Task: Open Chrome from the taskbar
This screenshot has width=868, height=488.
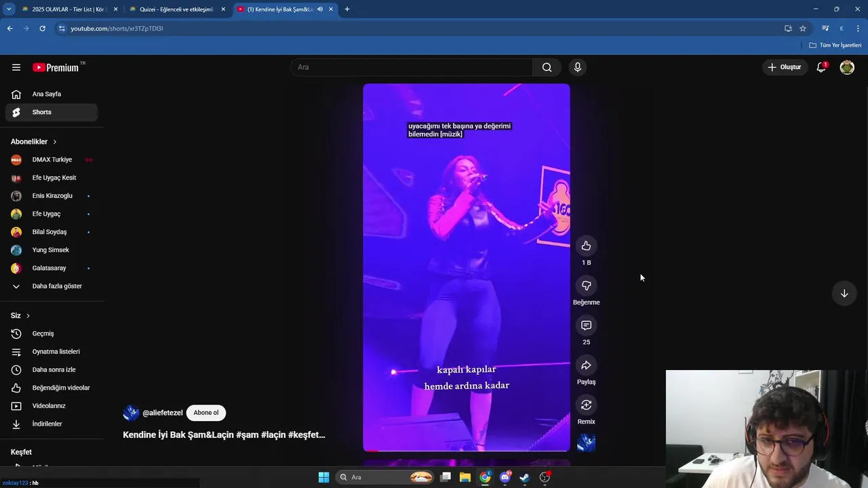Action: pos(486,477)
